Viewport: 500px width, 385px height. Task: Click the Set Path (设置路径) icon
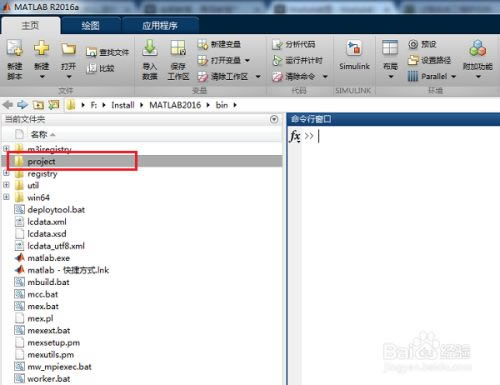point(413,60)
